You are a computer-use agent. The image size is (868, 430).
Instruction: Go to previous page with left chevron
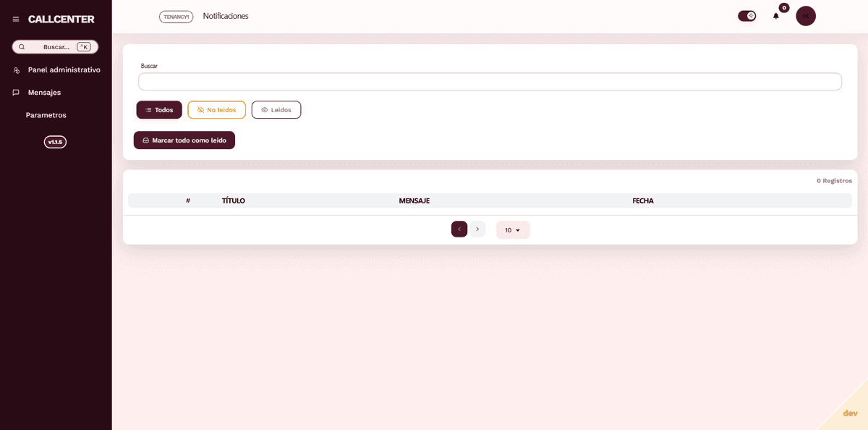point(459,229)
